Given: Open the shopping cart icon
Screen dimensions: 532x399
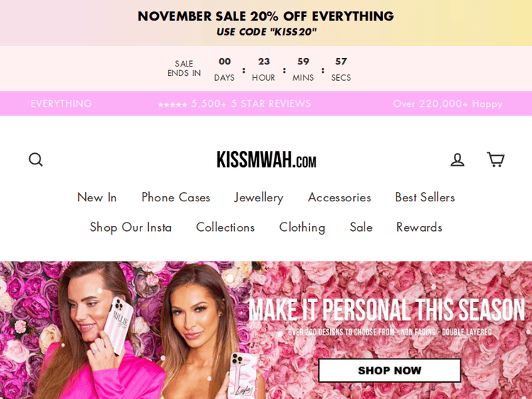Looking at the screenshot, I should click(496, 159).
